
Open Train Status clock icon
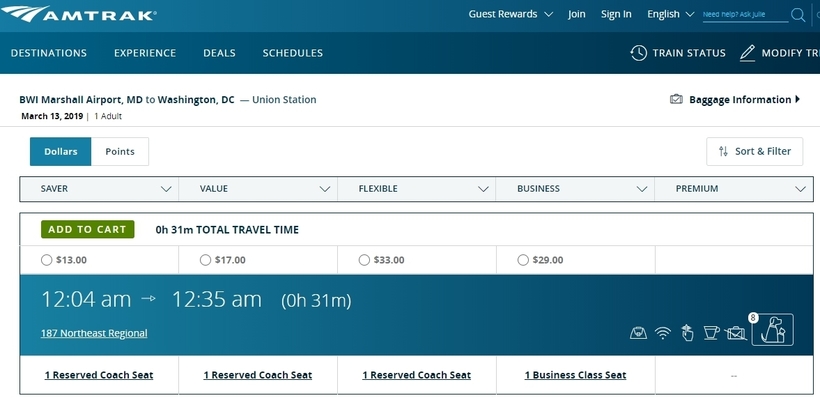pyautogui.click(x=639, y=53)
